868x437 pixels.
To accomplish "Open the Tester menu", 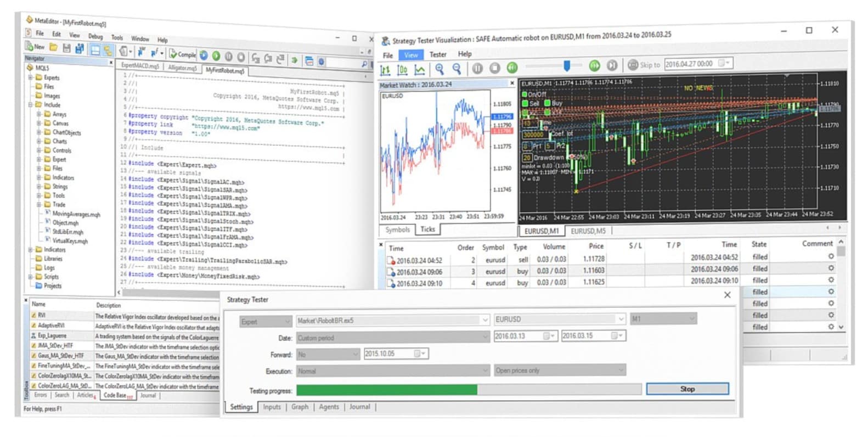I will pyautogui.click(x=437, y=54).
